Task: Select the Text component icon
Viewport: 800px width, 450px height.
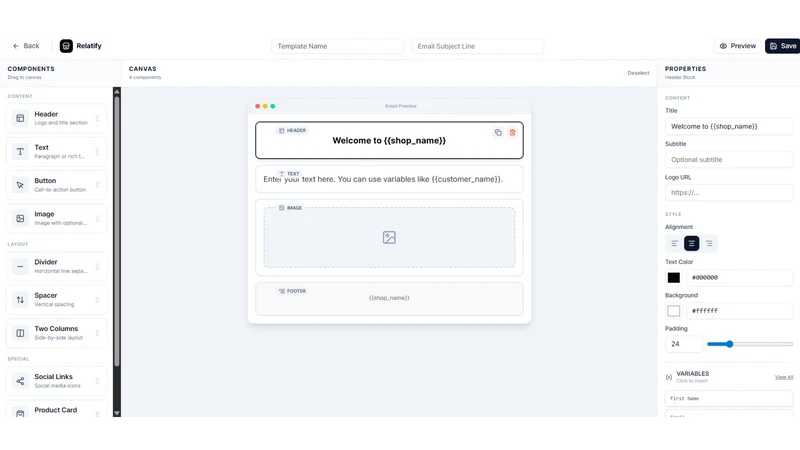Action: coord(20,152)
